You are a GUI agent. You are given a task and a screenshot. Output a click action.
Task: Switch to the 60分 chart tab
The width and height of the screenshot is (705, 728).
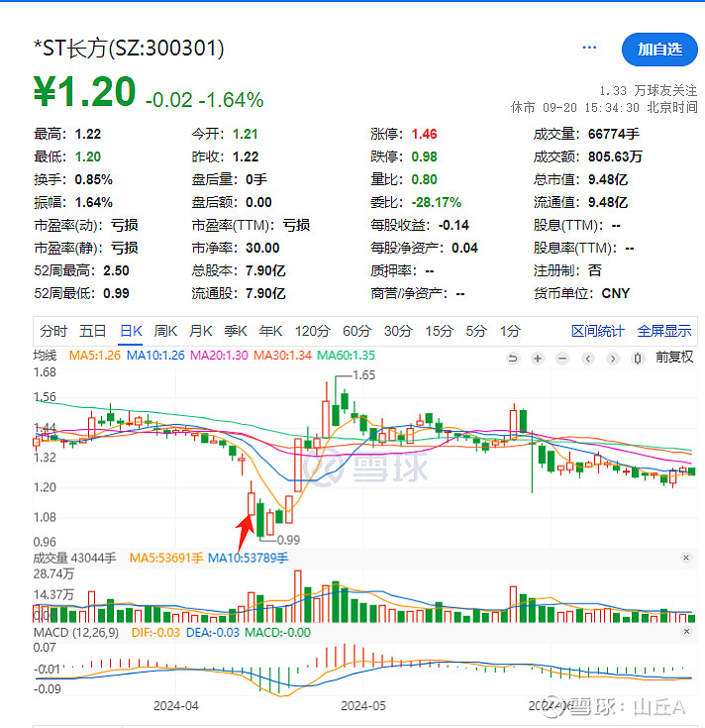tap(356, 331)
